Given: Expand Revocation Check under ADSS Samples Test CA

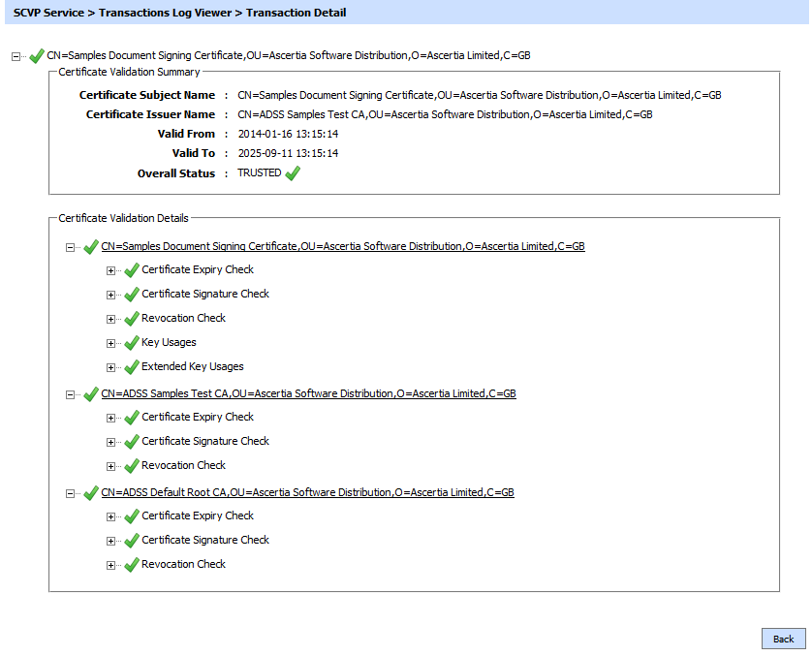Looking at the screenshot, I should pyautogui.click(x=110, y=467).
